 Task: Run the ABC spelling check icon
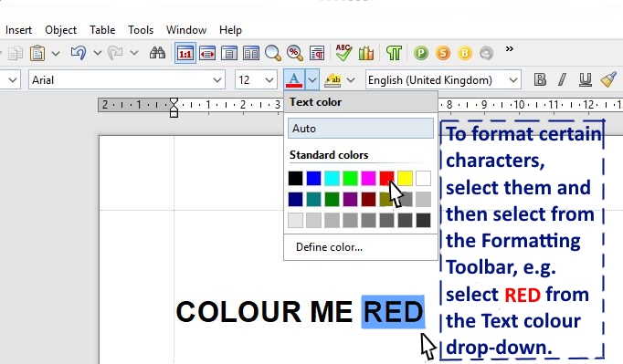pos(343,52)
